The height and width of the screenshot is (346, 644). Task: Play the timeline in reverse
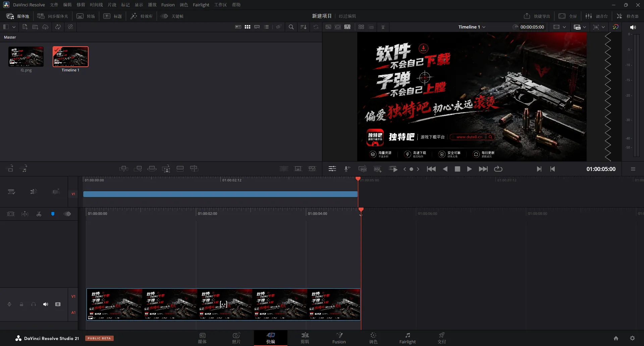(445, 169)
